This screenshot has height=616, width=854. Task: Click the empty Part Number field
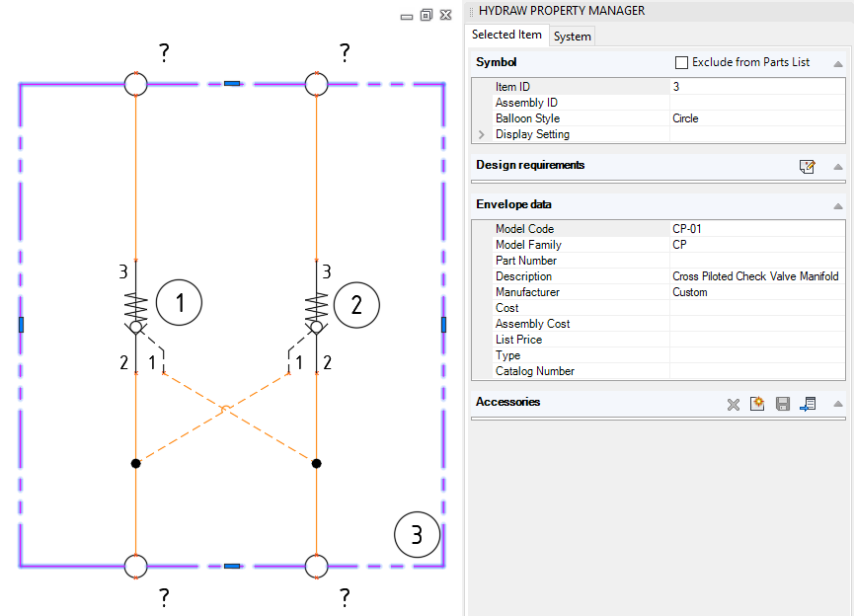755,261
